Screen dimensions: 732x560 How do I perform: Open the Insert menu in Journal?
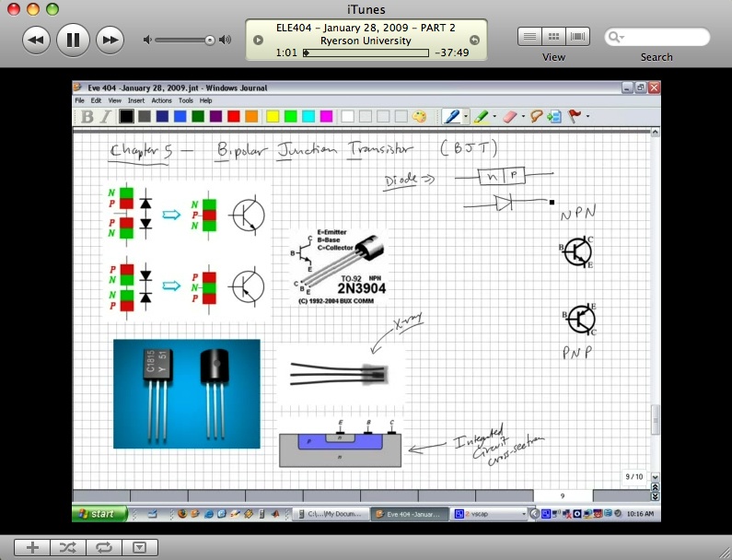[x=136, y=100]
